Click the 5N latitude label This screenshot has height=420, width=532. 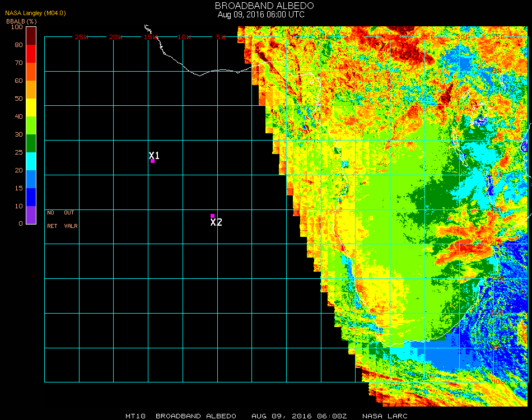coord(497,71)
